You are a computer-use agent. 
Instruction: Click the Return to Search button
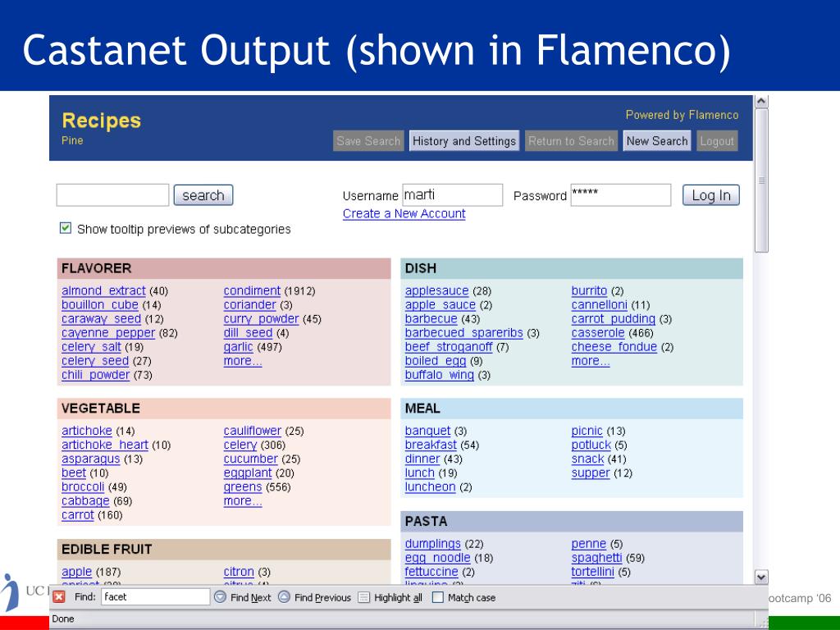571,141
